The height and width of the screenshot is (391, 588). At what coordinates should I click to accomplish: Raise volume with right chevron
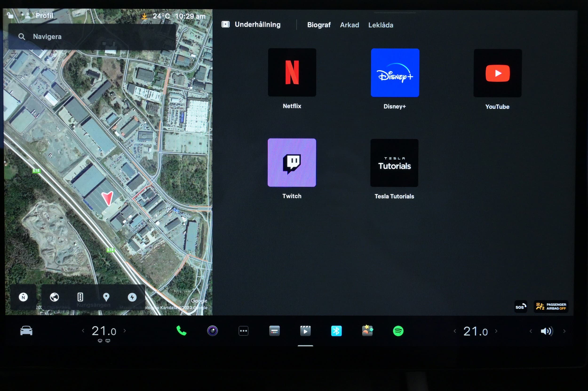coord(564,331)
